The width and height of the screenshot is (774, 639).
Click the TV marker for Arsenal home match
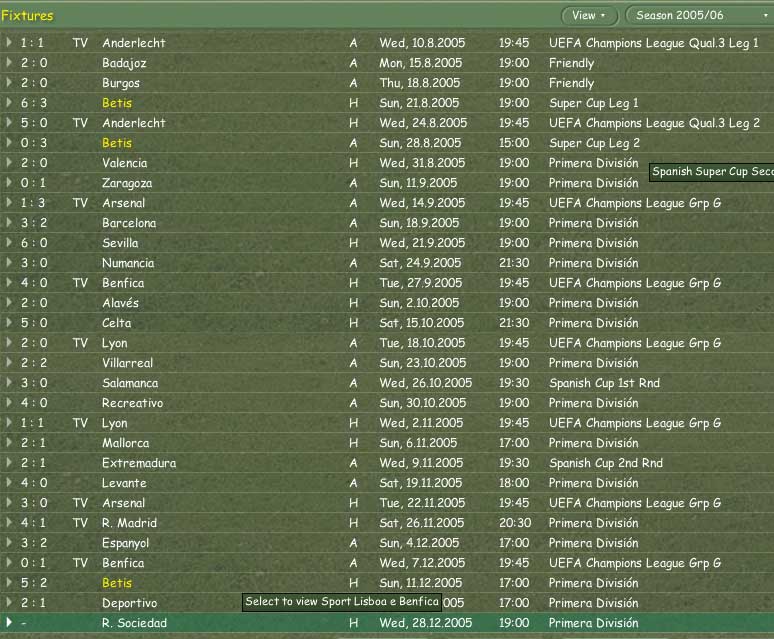coord(80,503)
